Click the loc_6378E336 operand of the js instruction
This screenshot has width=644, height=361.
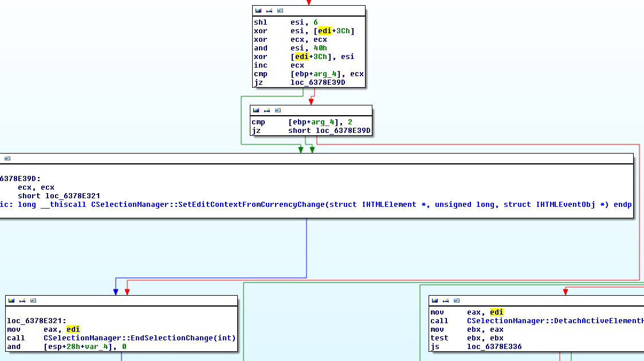(x=494, y=347)
